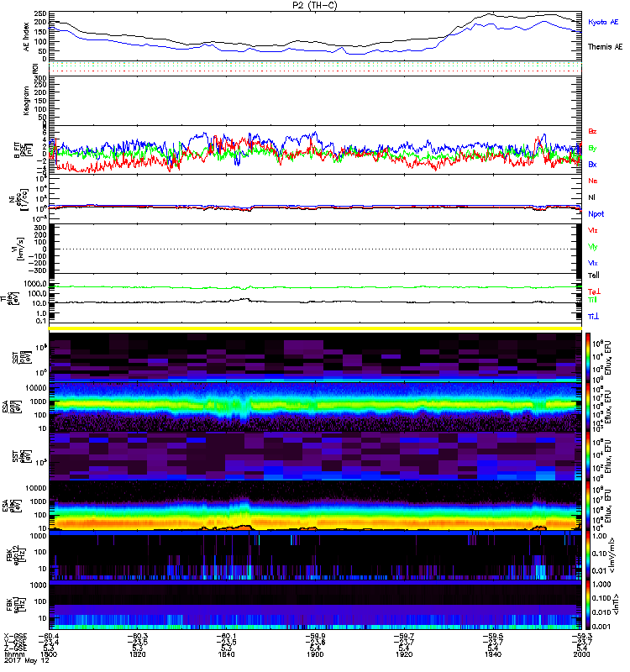Click the green Viy velocity legend label
630x672 pixels.
[592, 247]
